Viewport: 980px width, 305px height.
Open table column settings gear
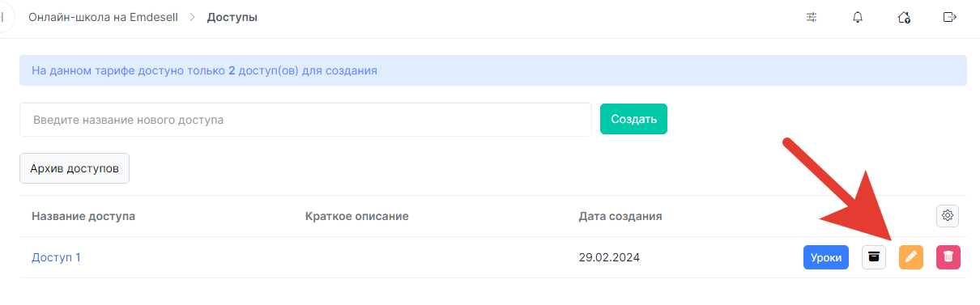tap(948, 216)
